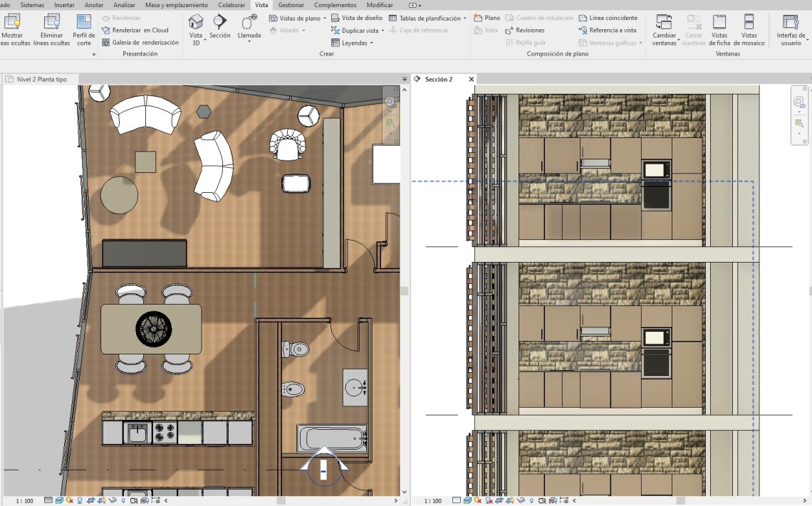This screenshot has width=812, height=506.
Task: Open the 2D navigation wheel in section view
Action: coord(799,103)
